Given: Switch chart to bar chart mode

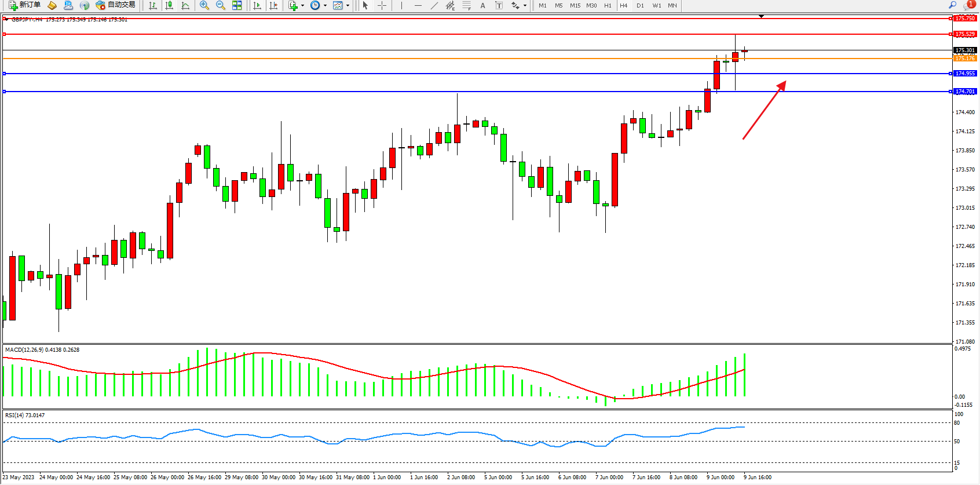Looking at the screenshot, I should (153, 5).
